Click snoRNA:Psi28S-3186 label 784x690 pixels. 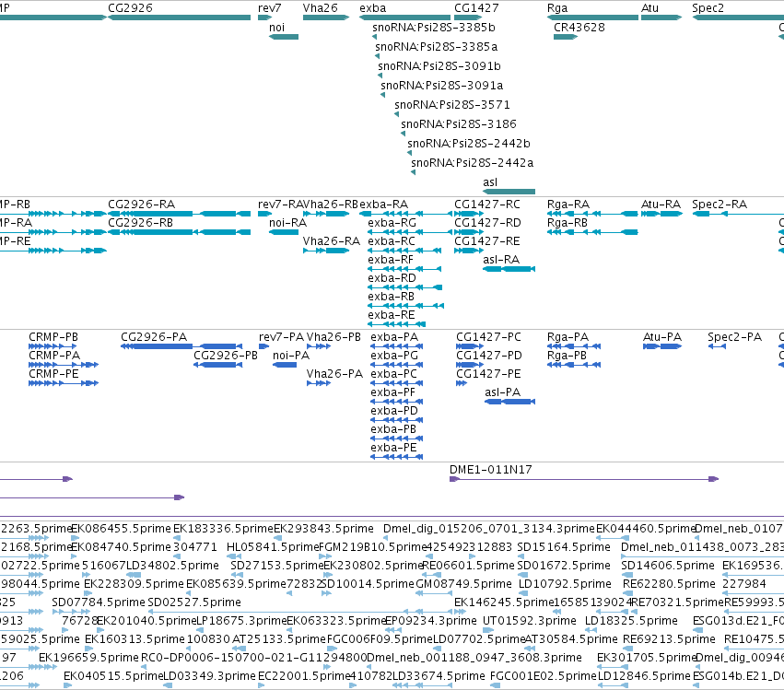[459, 124]
